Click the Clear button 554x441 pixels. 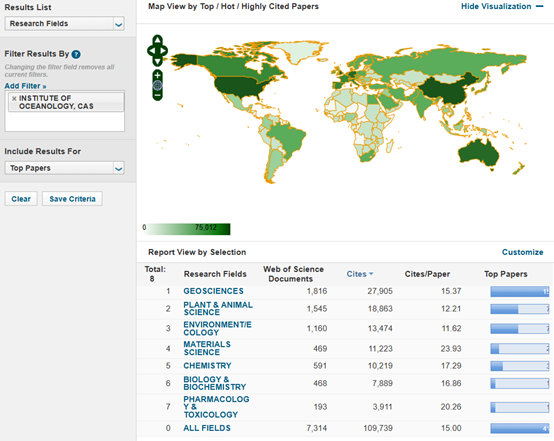pyautogui.click(x=21, y=199)
